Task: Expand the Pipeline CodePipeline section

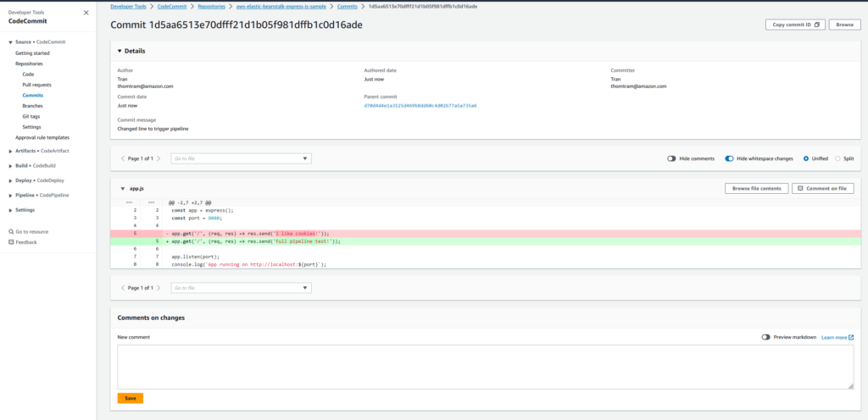Action: point(10,195)
